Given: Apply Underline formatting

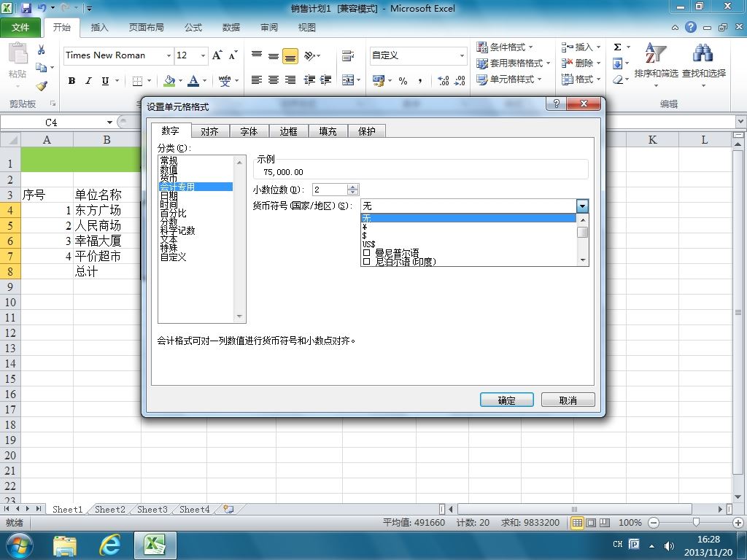Looking at the screenshot, I should pos(105,81).
